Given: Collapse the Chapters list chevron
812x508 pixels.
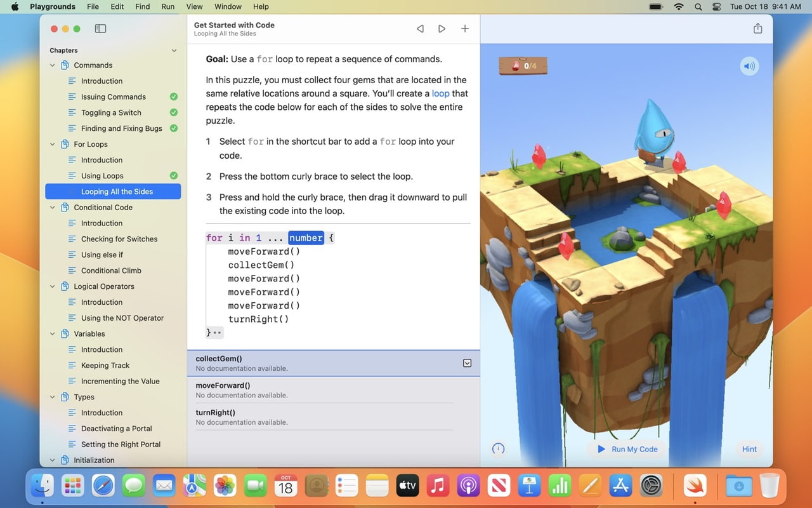Looking at the screenshot, I should pyautogui.click(x=174, y=51).
